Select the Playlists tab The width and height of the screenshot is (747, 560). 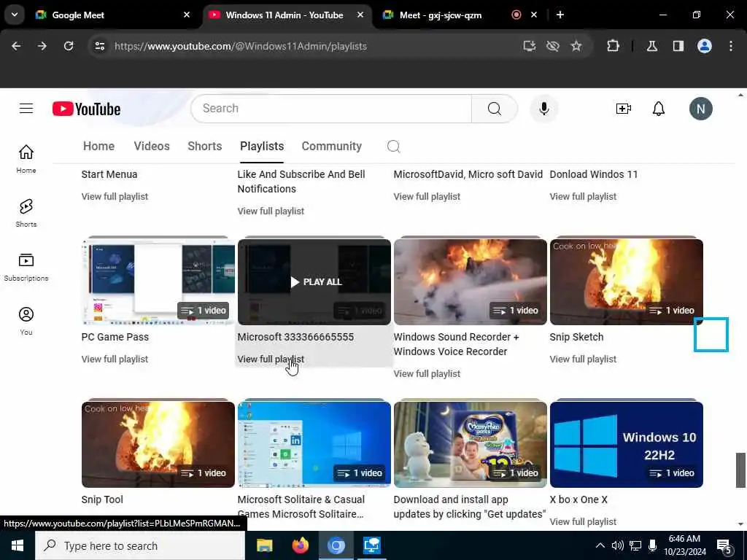[x=262, y=146]
